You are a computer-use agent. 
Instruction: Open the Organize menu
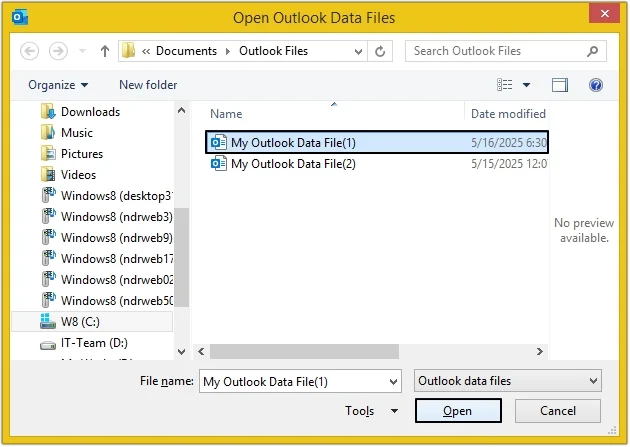click(58, 85)
